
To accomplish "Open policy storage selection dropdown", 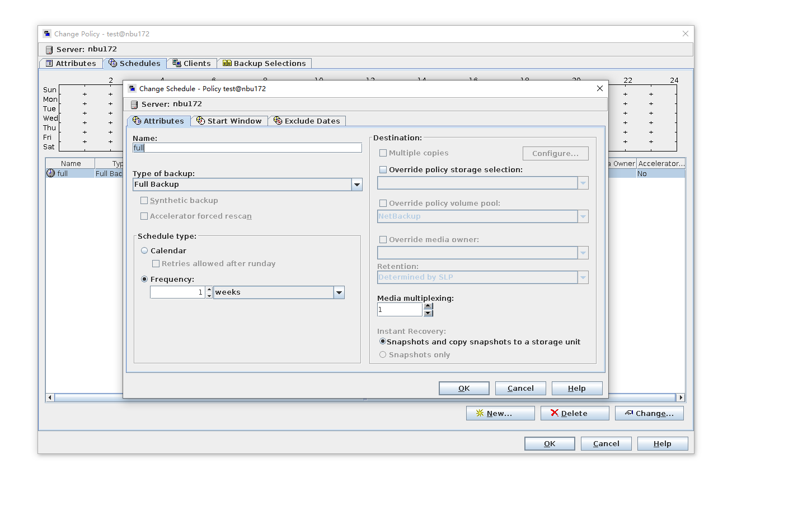I will [x=583, y=183].
